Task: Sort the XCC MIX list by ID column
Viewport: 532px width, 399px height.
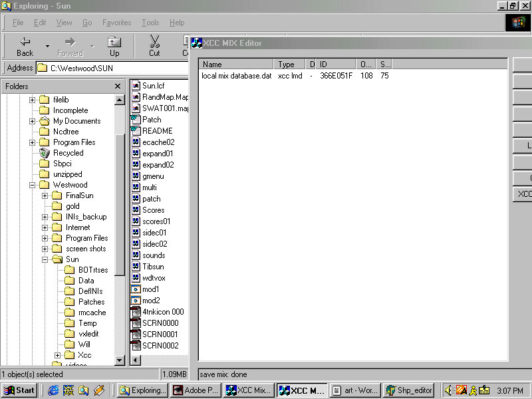Action: (x=336, y=64)
